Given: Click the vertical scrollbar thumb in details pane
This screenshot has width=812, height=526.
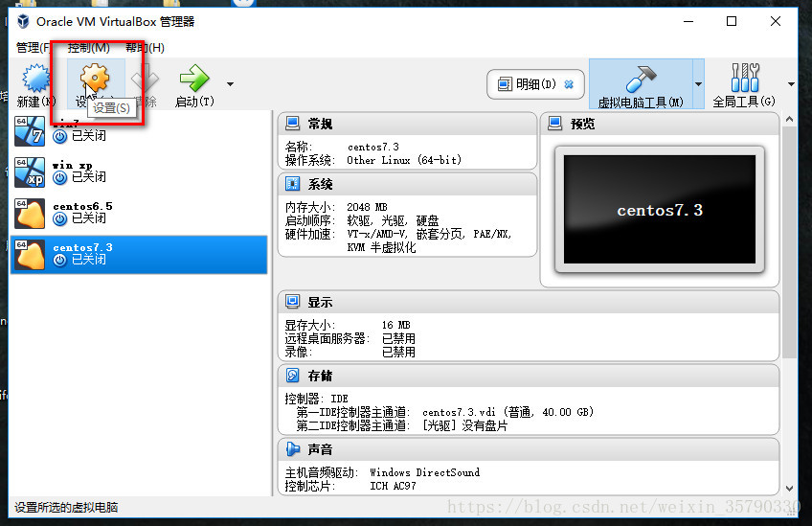Looking at the screenshot, I should pyautogui.click(x=789, y=242).
